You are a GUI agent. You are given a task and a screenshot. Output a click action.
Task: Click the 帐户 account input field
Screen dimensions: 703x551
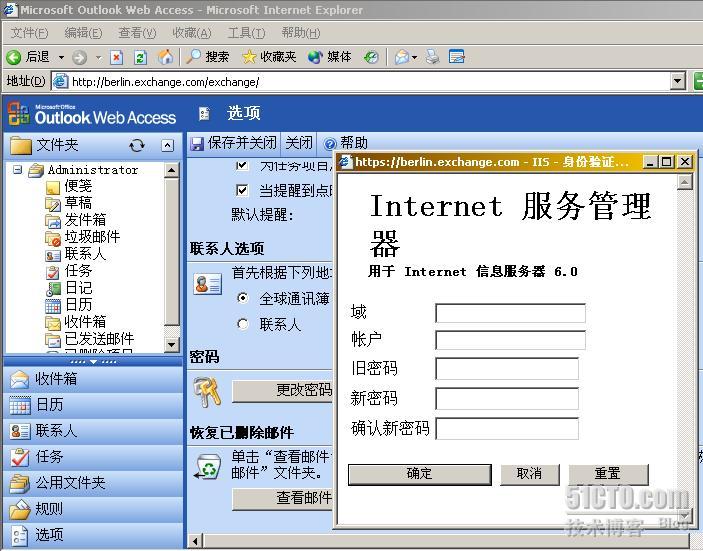coord(510,340)
